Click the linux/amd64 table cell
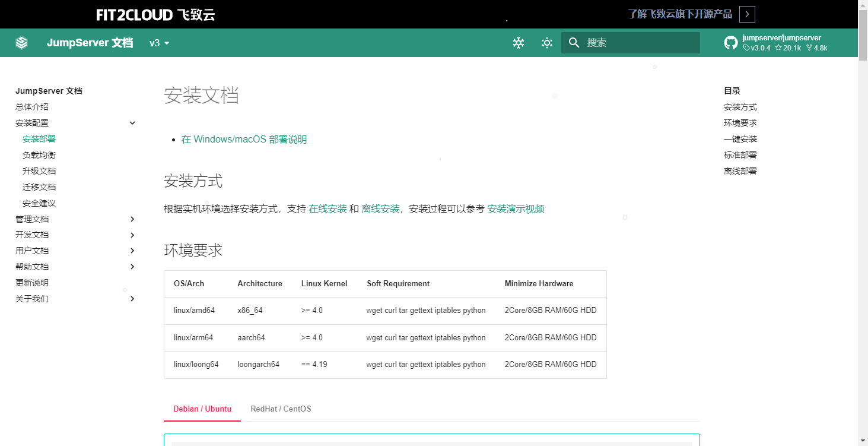The image size is (868, 446). [195, 311]
